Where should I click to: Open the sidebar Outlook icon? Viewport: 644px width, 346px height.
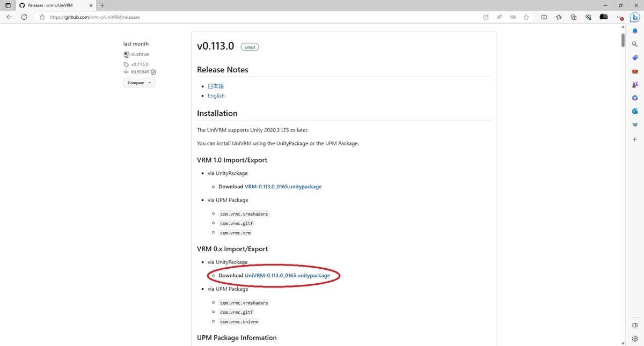[635, 111]
